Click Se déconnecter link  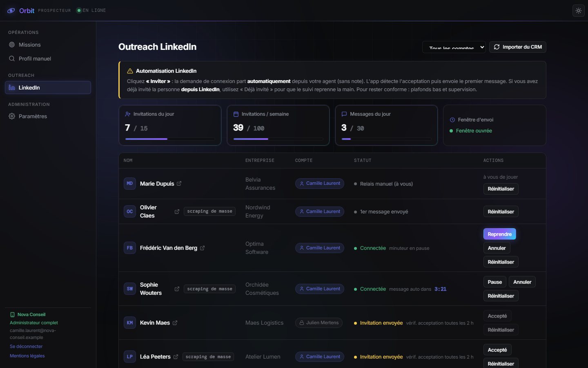click(x=26, y=346)
